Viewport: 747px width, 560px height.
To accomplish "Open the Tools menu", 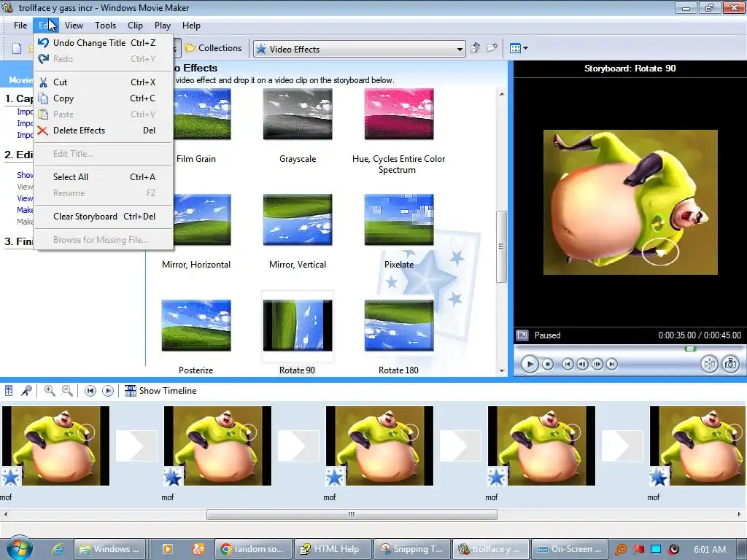I will tap(105, 26).
